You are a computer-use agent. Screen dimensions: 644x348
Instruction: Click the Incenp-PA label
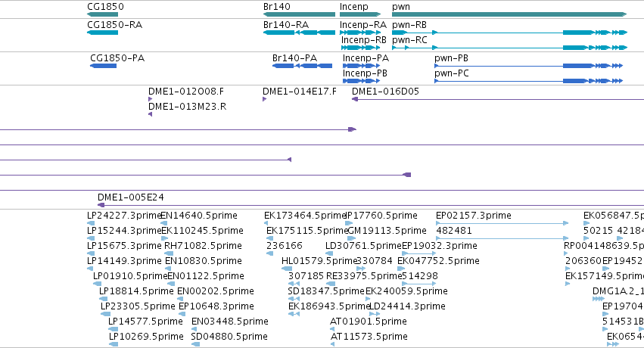(x=366, y=57)
